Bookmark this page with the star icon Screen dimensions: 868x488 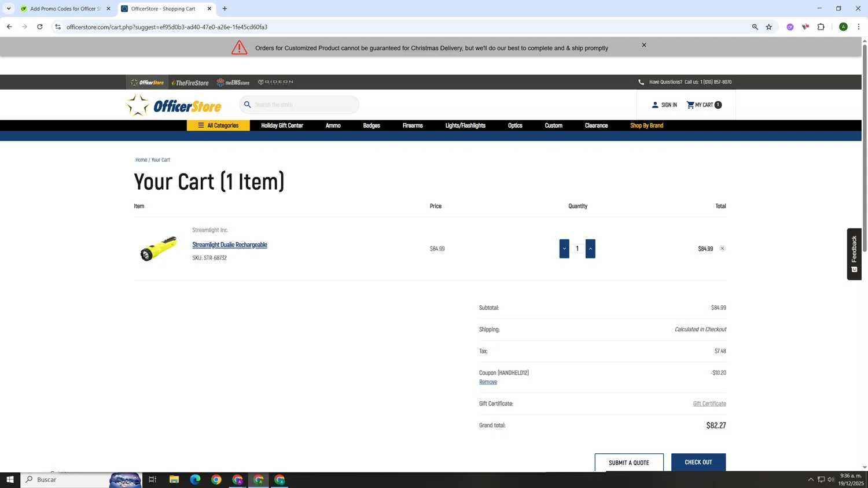(x=769, y=27)
